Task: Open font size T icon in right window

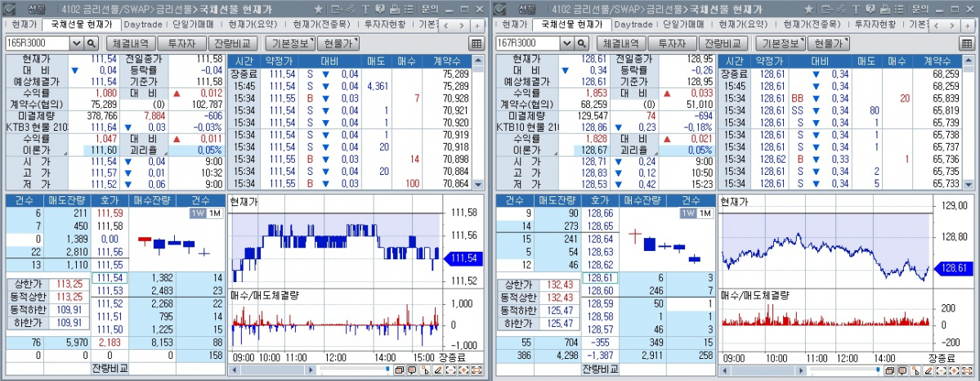Action: pos(856,9)
